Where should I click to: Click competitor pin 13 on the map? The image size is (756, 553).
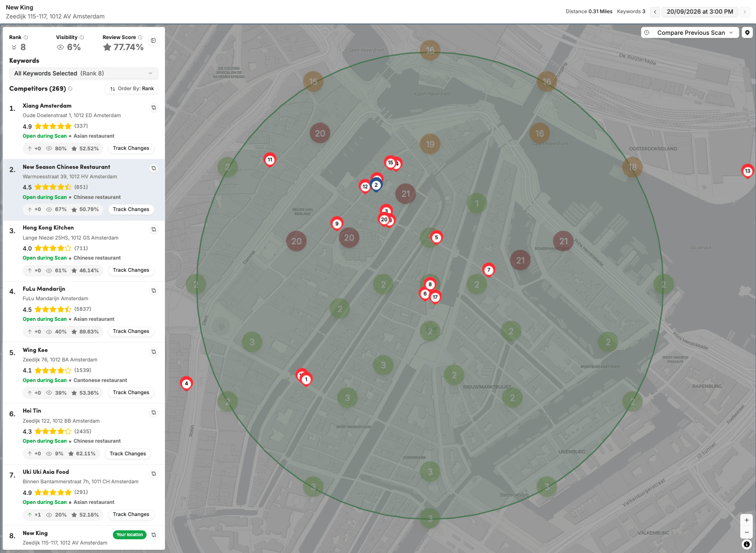coord(748,171)
